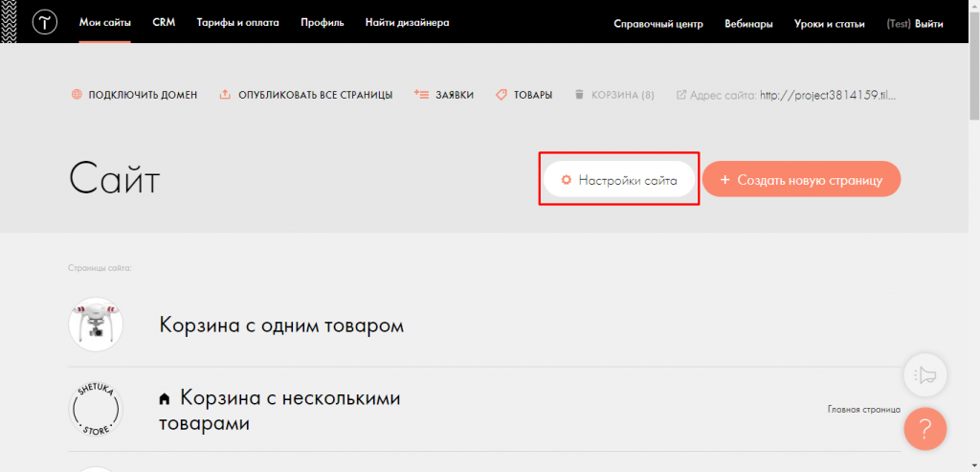Click the trash bin icon
This screenshot has width=980, height=472.
pos(579,95)
